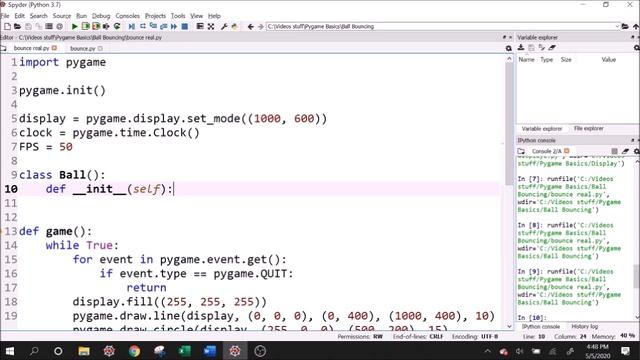
Task: Switch to History log tab
Action: pos(584,327)
